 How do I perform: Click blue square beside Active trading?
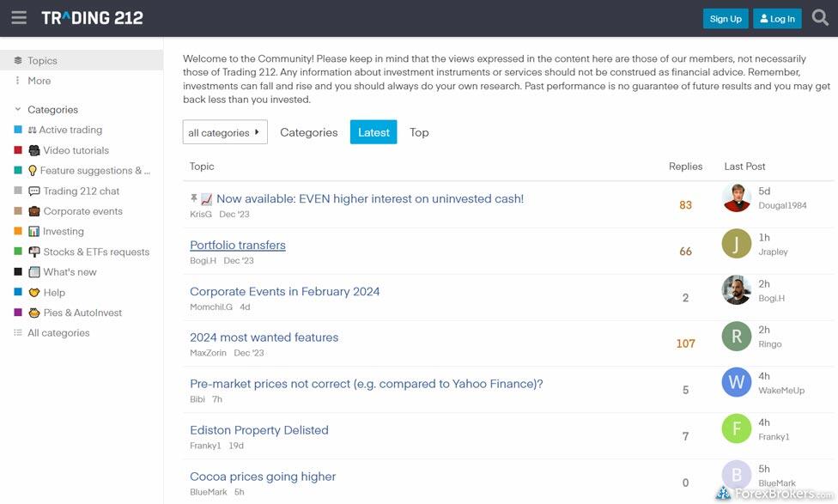[18, 130]
